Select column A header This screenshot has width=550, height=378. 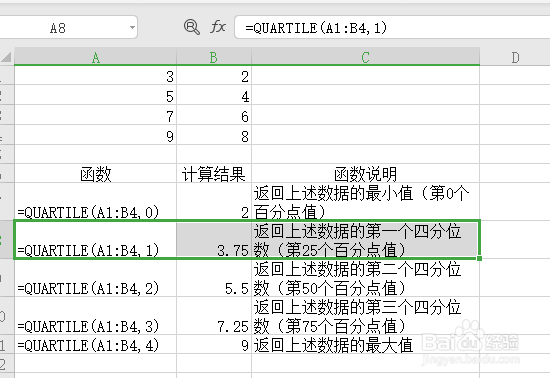tap(95, 57)
